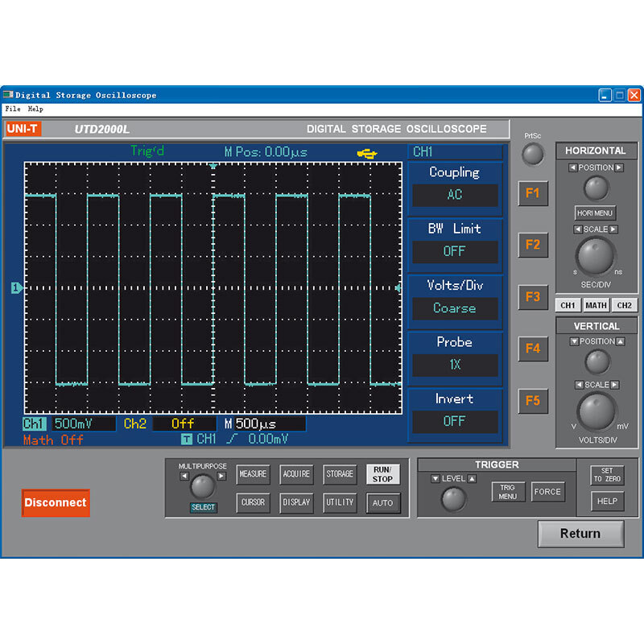
Task: Click the FORCE trigger button
Action: click(x=547, y=492)
